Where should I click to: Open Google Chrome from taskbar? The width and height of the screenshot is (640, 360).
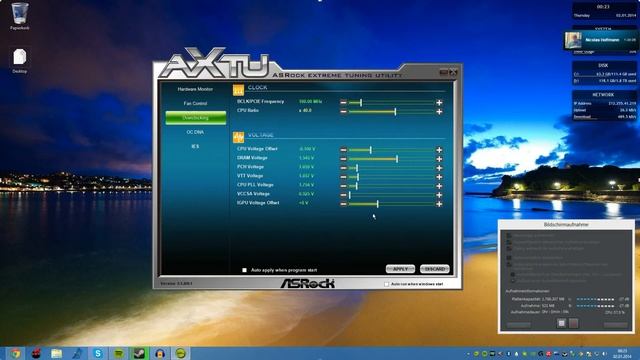pos(15,353)
